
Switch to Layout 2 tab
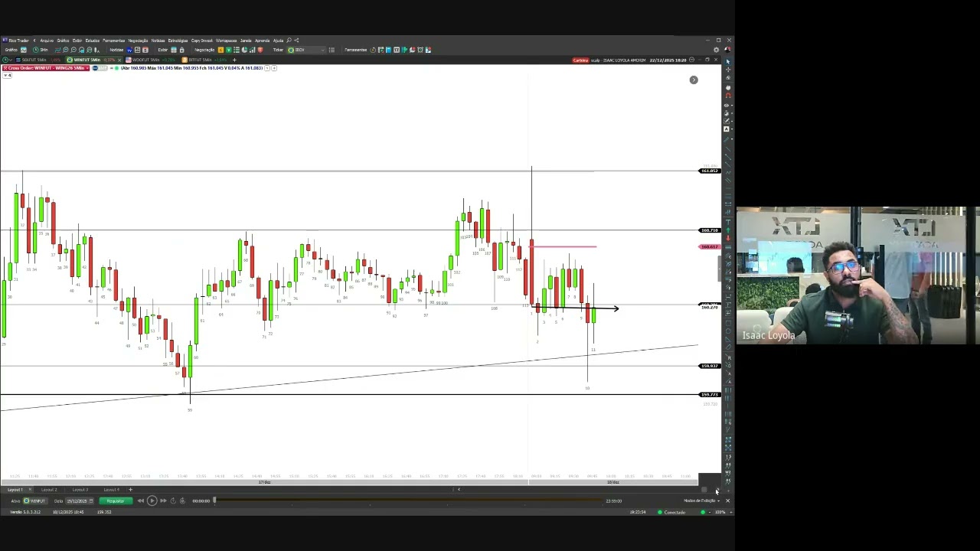(49, 490)
